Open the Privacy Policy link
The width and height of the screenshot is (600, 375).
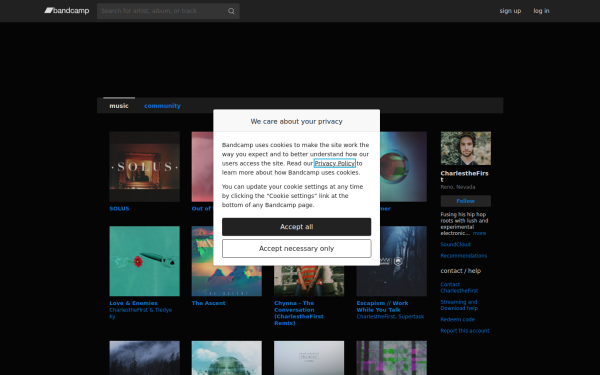point(335,163)
